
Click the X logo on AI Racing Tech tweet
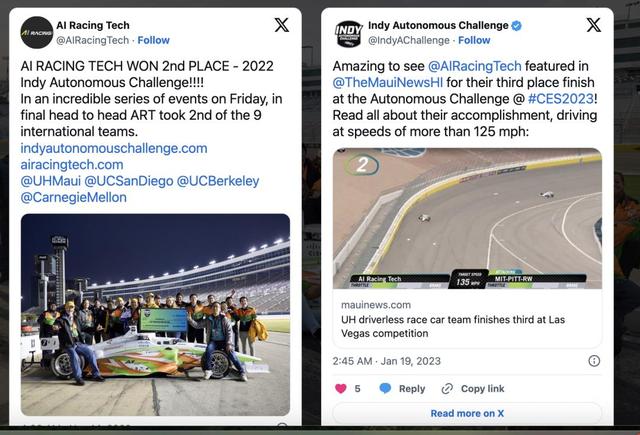tap(282, 25)
